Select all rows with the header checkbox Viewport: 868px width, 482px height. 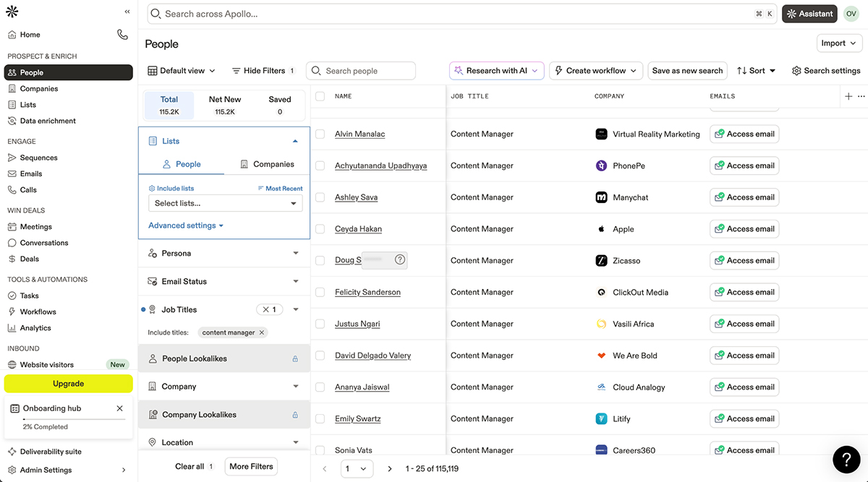[x=319, y=95]
